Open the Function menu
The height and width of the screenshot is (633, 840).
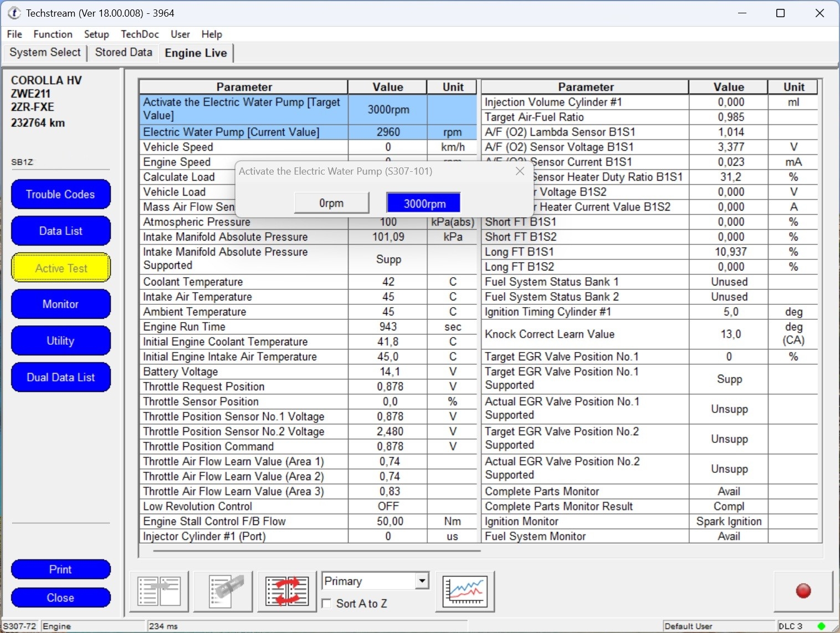click(53, 34)
